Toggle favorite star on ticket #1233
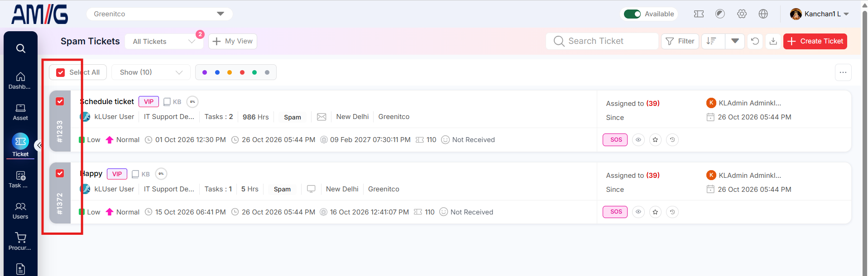This screenshot has height=276, width=868. (655, 140)
